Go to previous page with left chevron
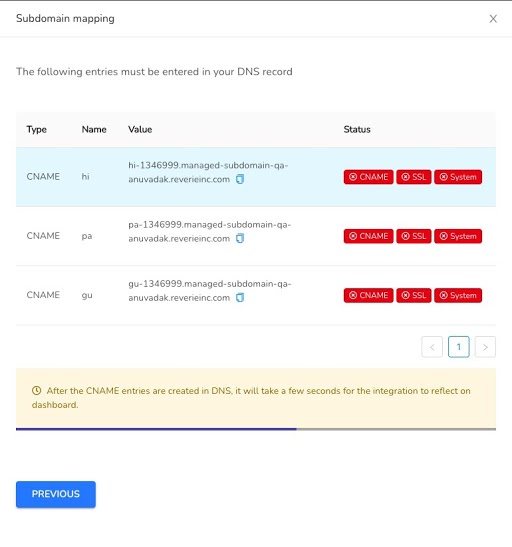 tap(432, 347)
